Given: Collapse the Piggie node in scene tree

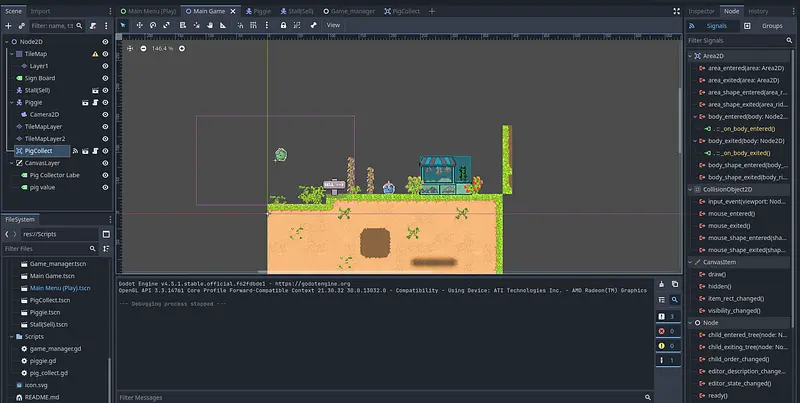Looking at the screenshot, I should pos(11,102).
